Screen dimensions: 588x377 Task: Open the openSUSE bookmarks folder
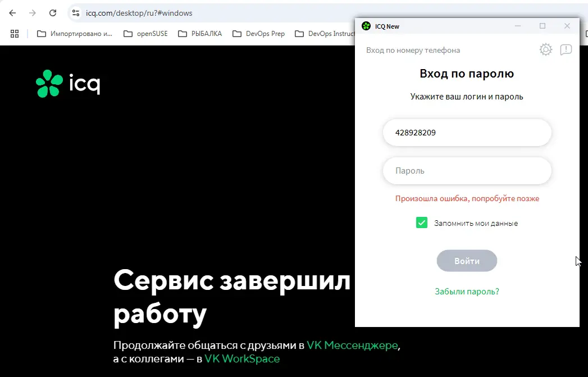pyautogui.click(x=145, y=34)
